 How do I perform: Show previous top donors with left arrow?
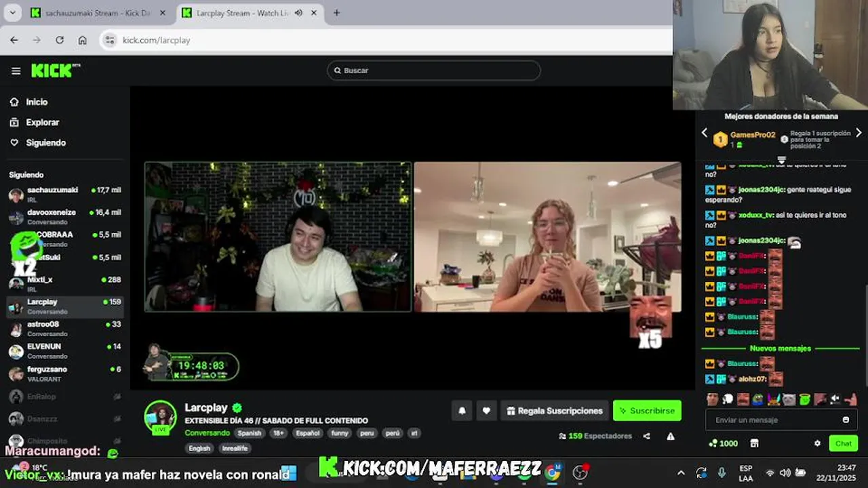705,134
